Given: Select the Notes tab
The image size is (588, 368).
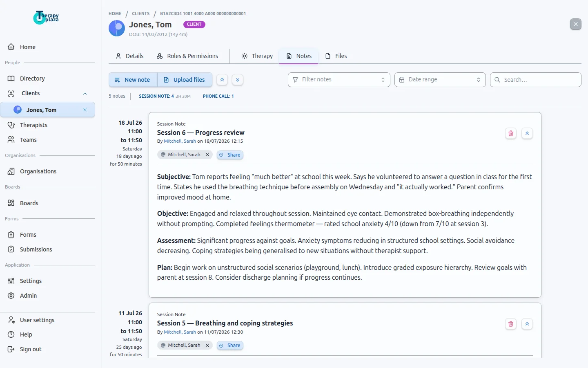Looking at the screenshot, I should pos(299,56).
